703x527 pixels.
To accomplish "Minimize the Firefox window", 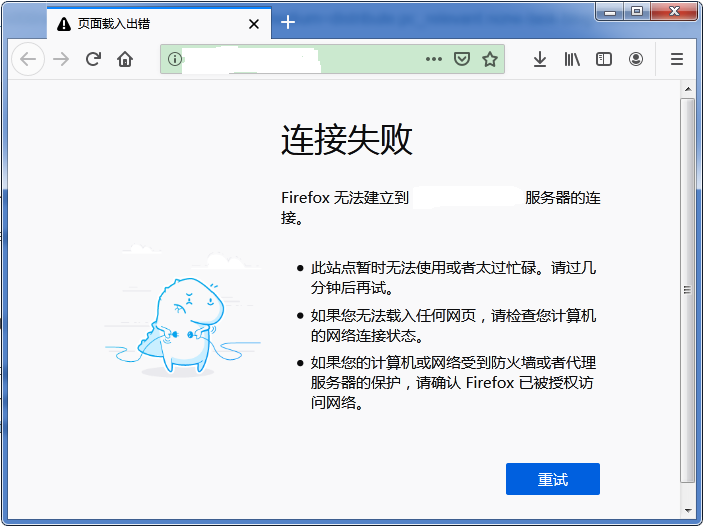I will [x=610, y=12].
